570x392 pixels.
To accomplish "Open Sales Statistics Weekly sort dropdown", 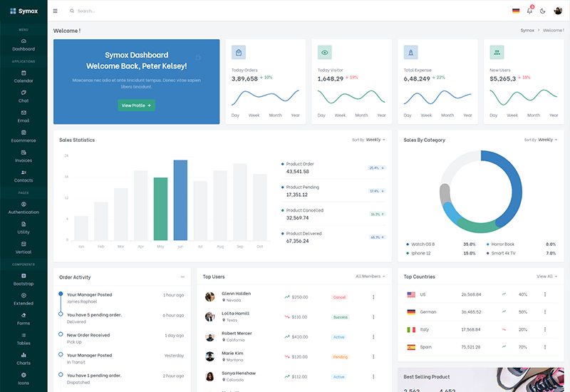I will pos(375,140).
